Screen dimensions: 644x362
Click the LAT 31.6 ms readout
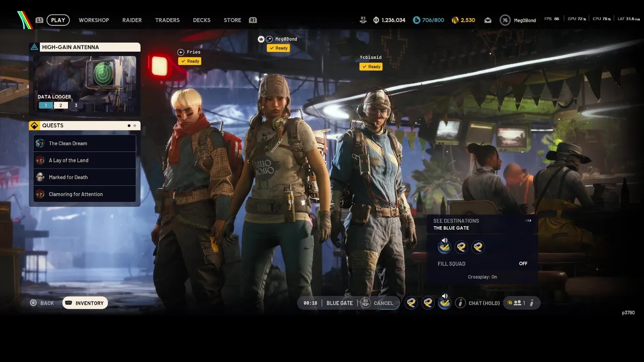628,19
